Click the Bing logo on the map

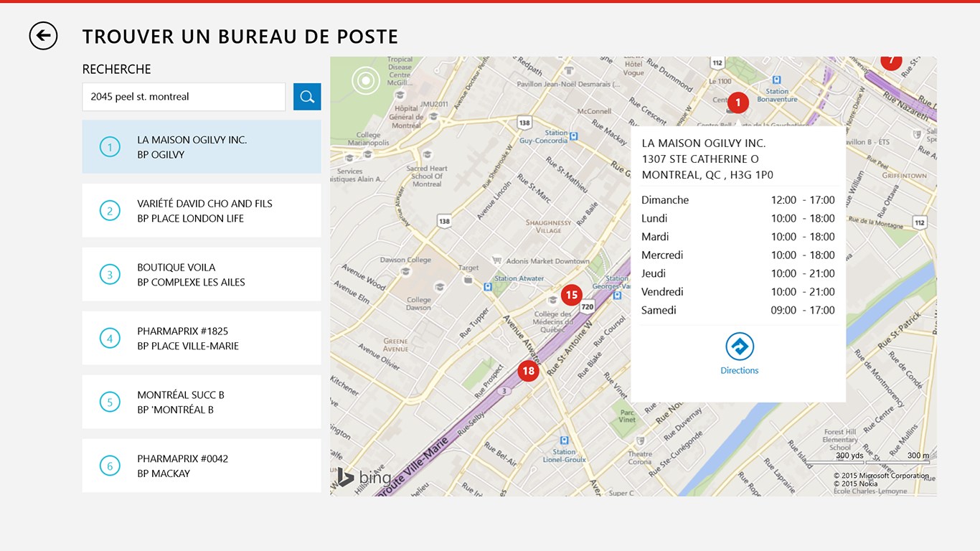[x=364, y=477]
